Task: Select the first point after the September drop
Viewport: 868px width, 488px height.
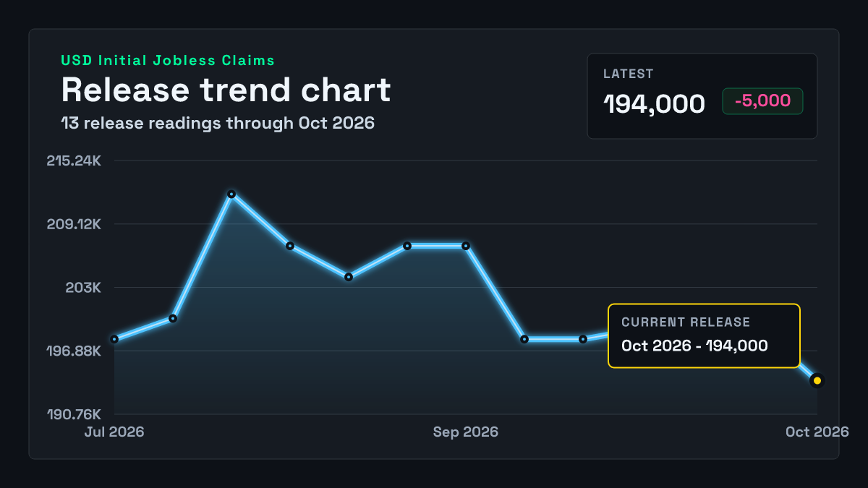Action: (x=524, y=339)
